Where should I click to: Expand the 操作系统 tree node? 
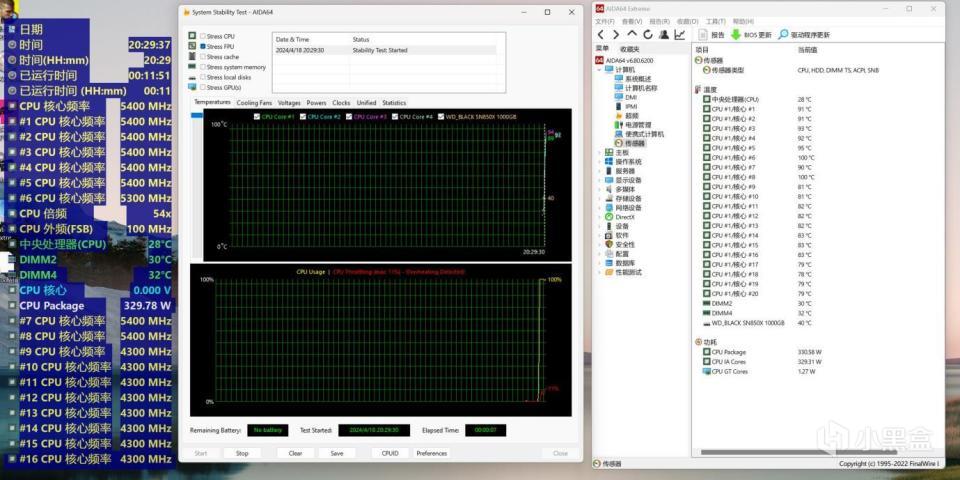(x=599, y=161)
